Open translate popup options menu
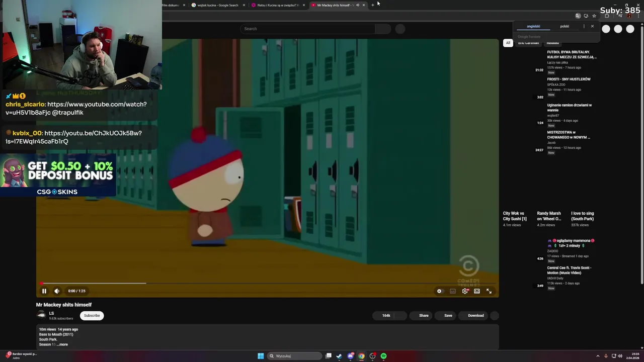This screenshot has width=644, height=362. point(584,26)
